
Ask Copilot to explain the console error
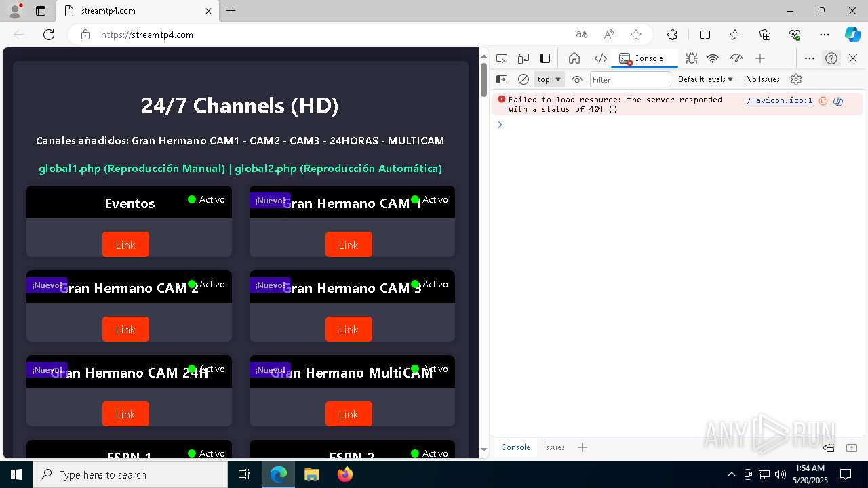pos(838,101)
